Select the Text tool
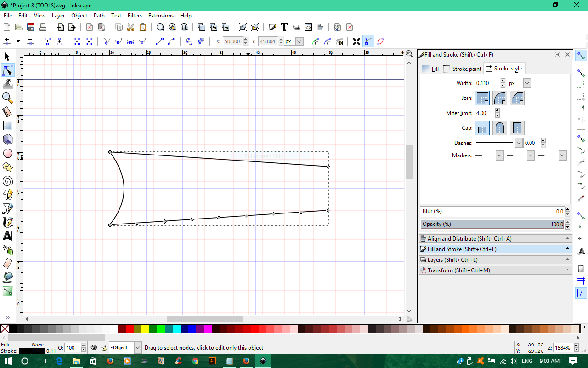588x368 pixels. pos(7,236)
